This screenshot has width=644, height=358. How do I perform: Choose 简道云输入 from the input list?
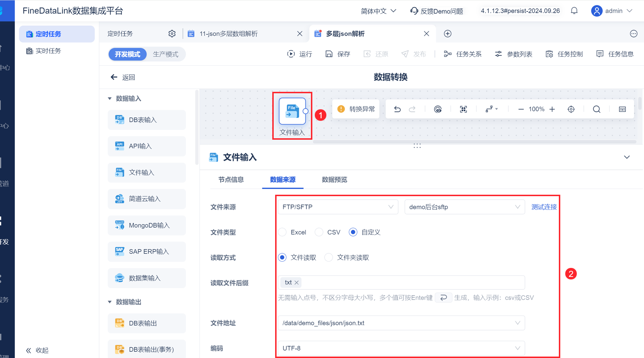pos(147,199)
